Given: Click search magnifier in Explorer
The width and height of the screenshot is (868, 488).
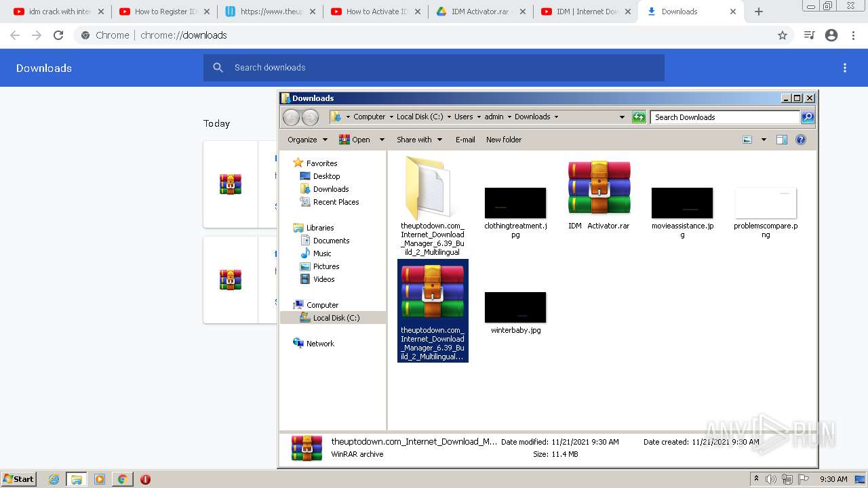Looking at the screenshot, I should (807, 117).
